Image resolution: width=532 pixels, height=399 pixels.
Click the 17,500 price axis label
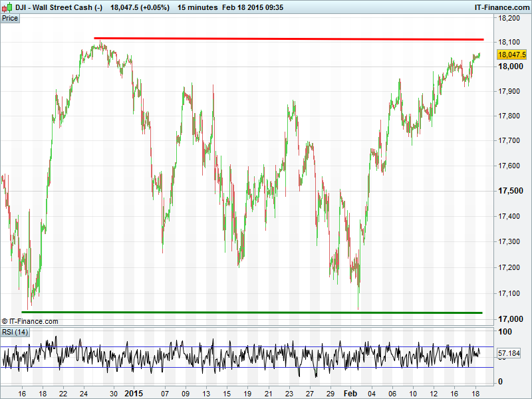[510, 191]
